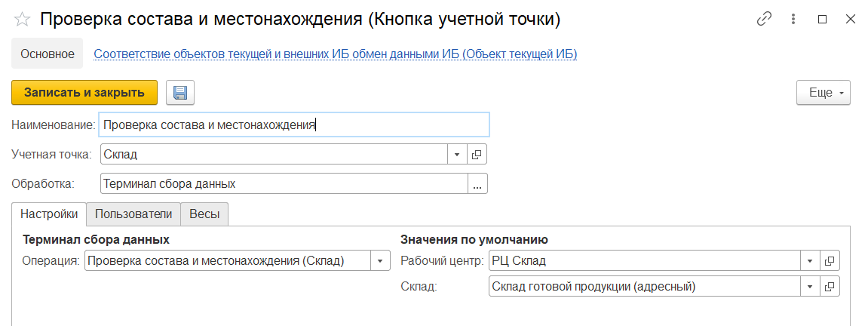Copy link to this form
This screenshot has width=868, height=326.
click(764, 20)
